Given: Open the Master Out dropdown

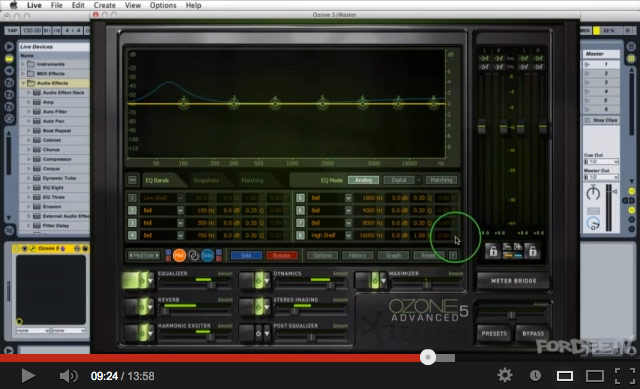Looking at the screenshot, I should tap(601, 177).
